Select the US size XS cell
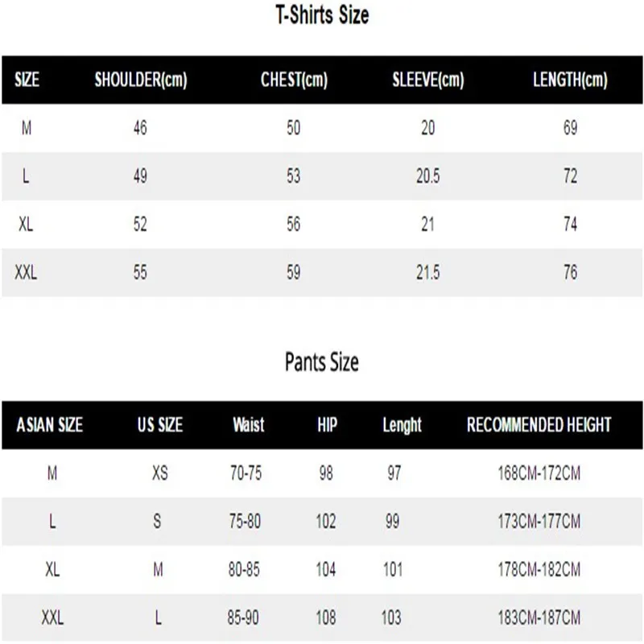Viewport: 644px width, 644px height. [x=159, y=473]
